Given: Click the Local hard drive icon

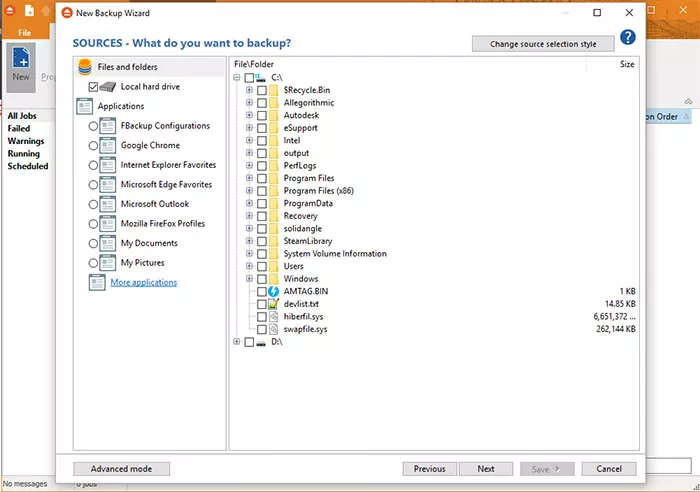Looking at the screenshot, I should [108, 87].
